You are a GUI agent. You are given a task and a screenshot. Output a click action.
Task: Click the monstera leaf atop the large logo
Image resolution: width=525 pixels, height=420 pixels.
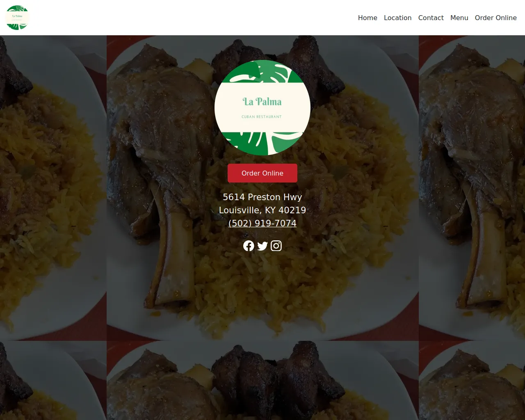(262, 71)
